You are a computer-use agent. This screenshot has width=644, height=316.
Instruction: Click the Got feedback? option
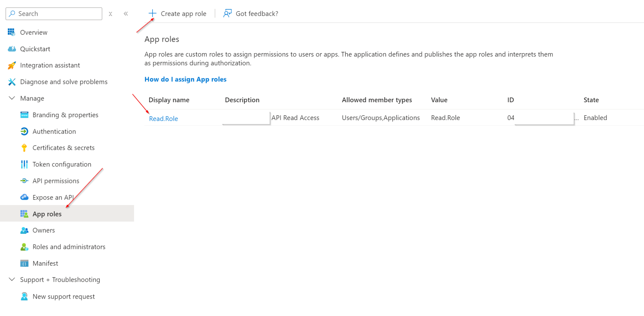click(251, 14)
